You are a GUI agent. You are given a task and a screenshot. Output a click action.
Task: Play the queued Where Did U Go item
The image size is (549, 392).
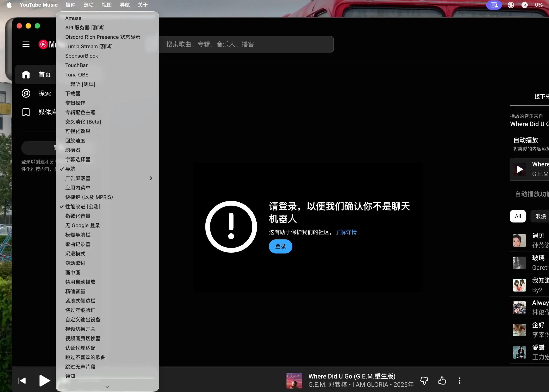[x=519, y=169]
